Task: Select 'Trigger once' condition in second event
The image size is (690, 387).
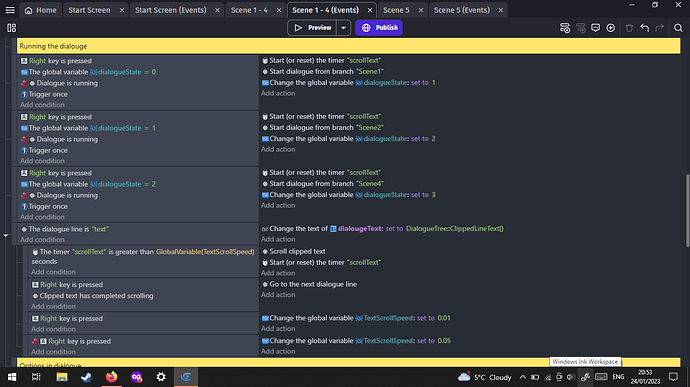Action: [x=48, y=150]
